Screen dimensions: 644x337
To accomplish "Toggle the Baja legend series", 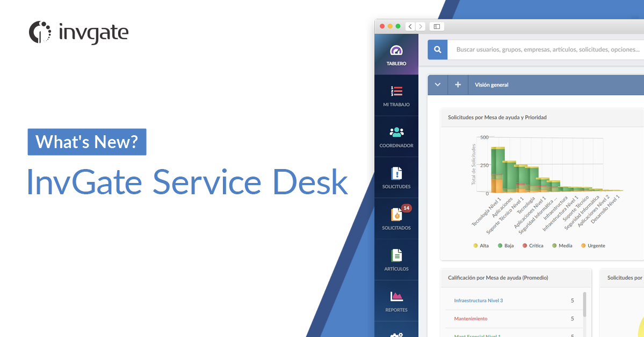I will click(x=505, y=246).
